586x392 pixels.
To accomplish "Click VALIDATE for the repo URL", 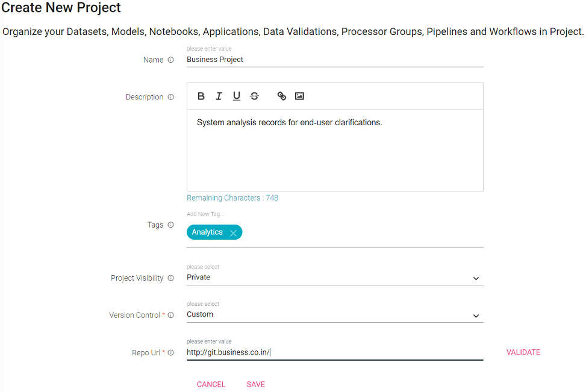I will pyautogui.click(x=523, y=352).
